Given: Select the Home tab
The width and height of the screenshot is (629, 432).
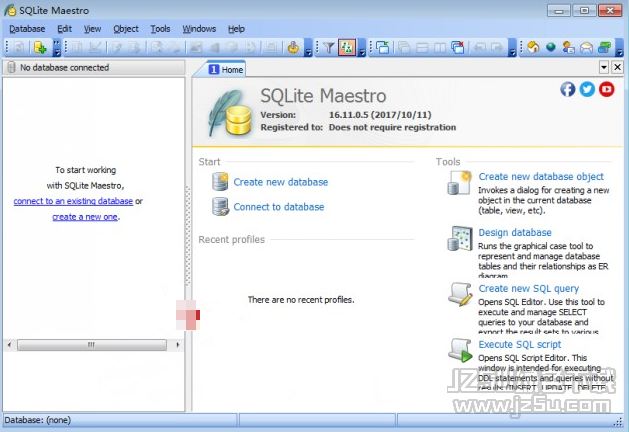Looking at the screenshot, I should 226,69.
